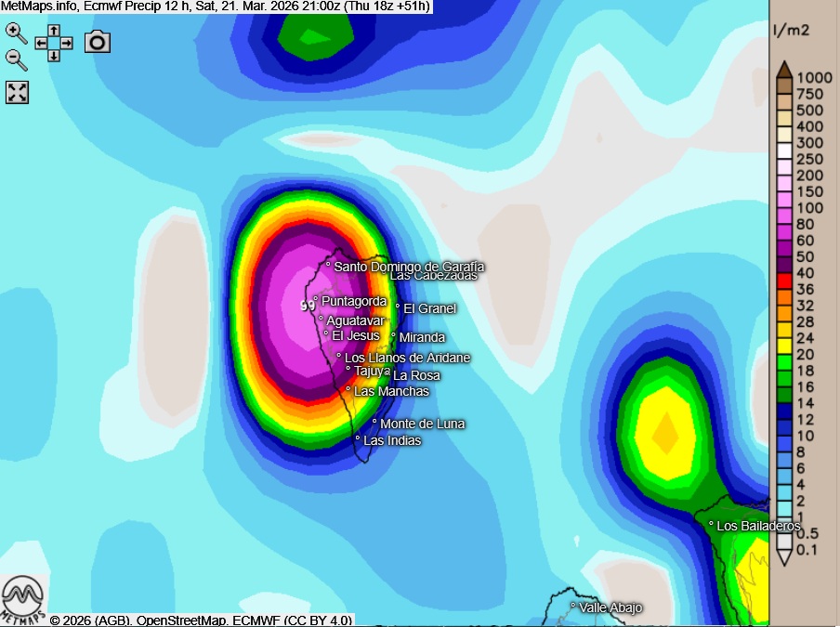Image resolution: width=840 pixels, height=627 pixels.
Task: Click the Valle Abajo place label
Action: [610, 607]
